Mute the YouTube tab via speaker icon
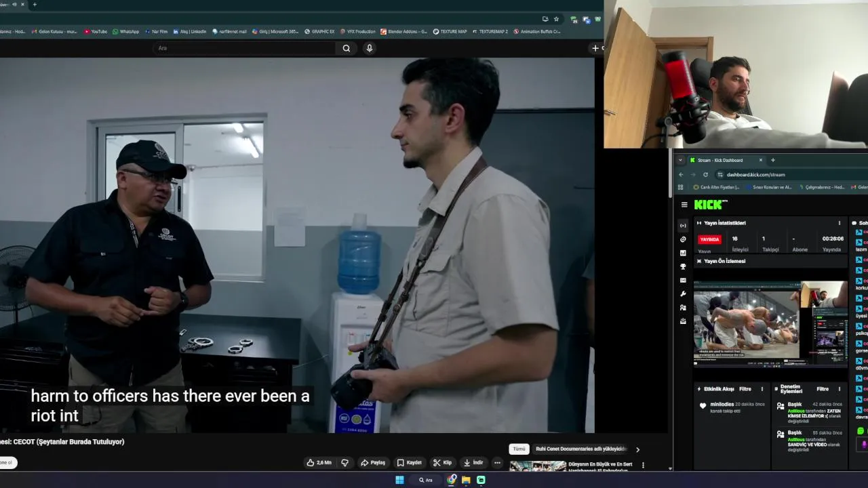868x488 pixels. click(14, 4)
